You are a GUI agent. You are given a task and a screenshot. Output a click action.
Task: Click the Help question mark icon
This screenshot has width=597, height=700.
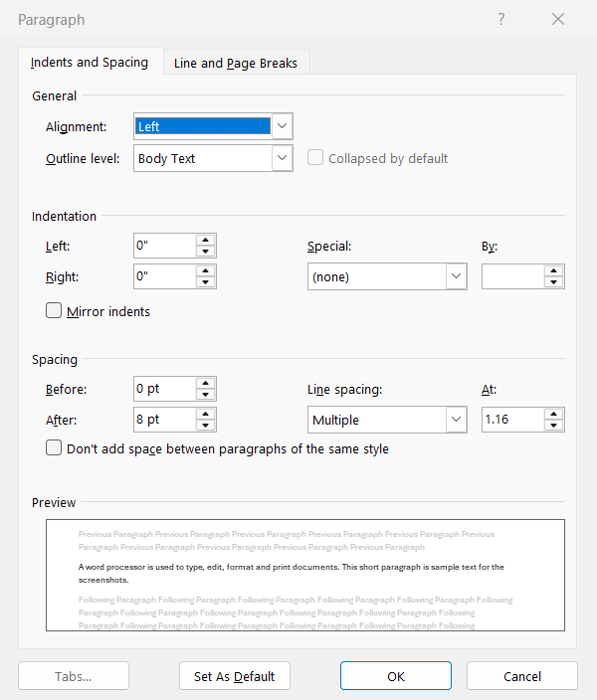pos(500,19)
